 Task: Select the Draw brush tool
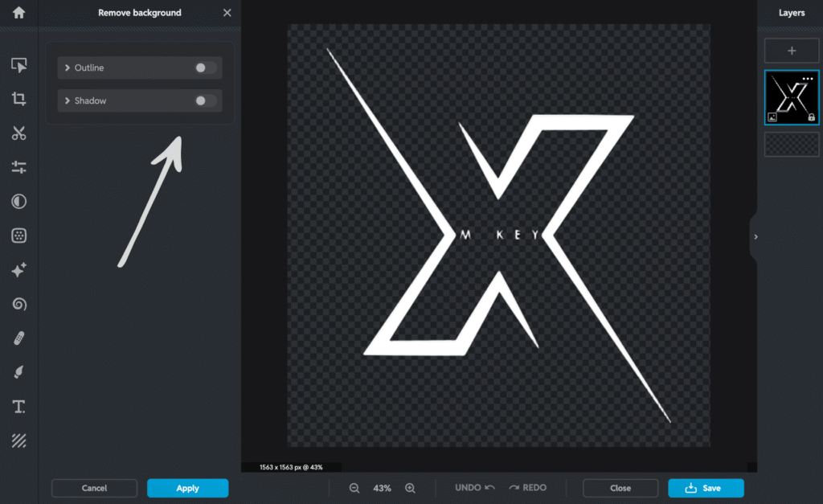19,372
